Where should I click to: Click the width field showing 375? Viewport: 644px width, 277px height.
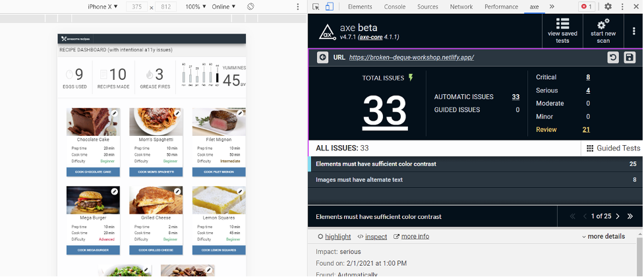tap(137, 7)
